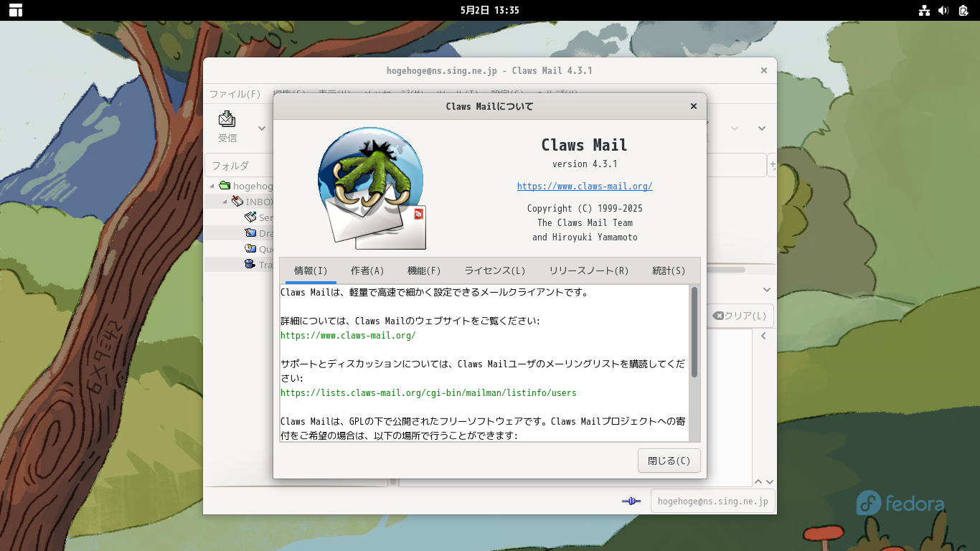The image size is (980, 551).
Task: Click the left-pointing chevron below クリア(L)
Action: pos(764,336)
